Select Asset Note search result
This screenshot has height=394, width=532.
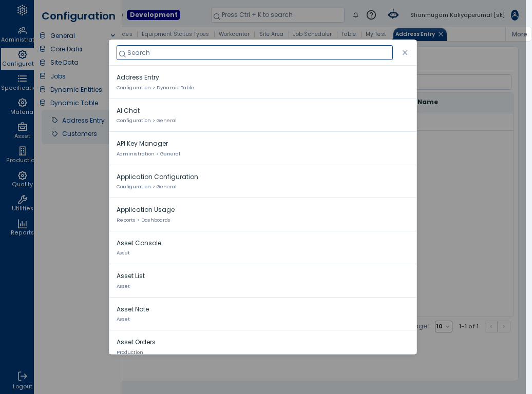click(x=262, y=313)
